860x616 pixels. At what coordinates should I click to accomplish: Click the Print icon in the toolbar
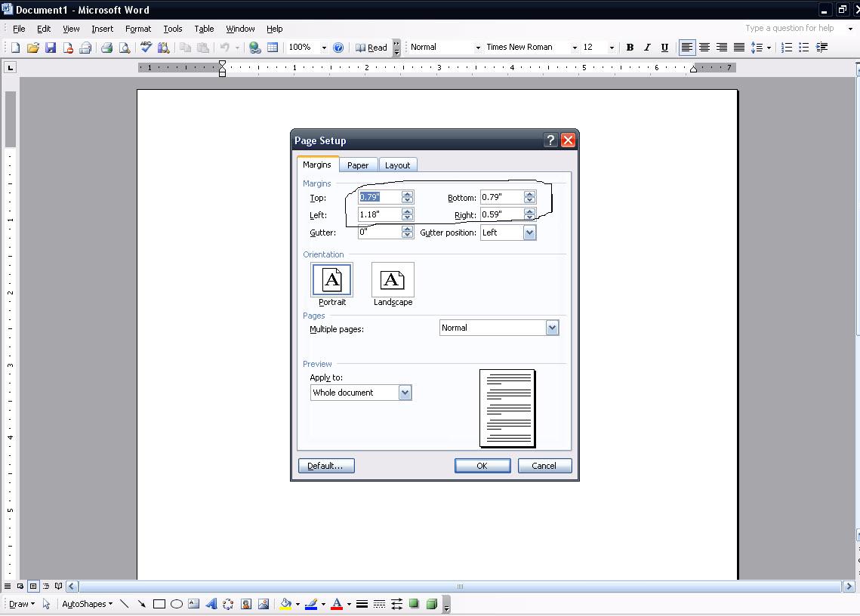(106, 48)
